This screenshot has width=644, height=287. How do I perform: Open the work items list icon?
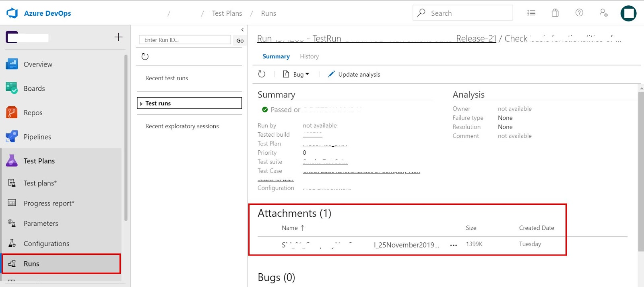pyautogui.click(x=531, y=13)
